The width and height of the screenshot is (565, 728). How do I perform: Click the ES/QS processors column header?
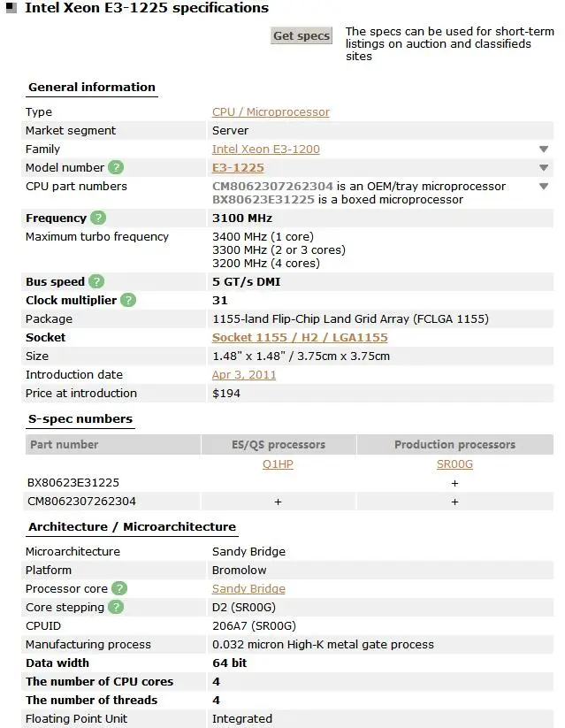pos(278,444)
